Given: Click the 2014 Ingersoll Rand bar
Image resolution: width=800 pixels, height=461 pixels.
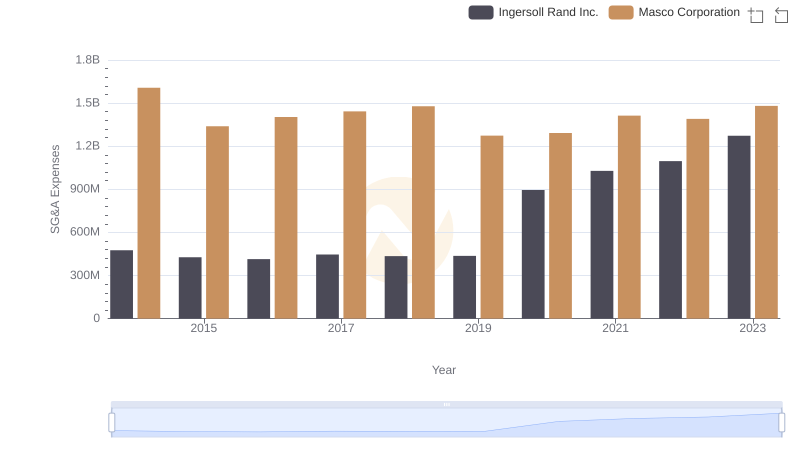Looking at the screenshot, I should coord(121,284).
